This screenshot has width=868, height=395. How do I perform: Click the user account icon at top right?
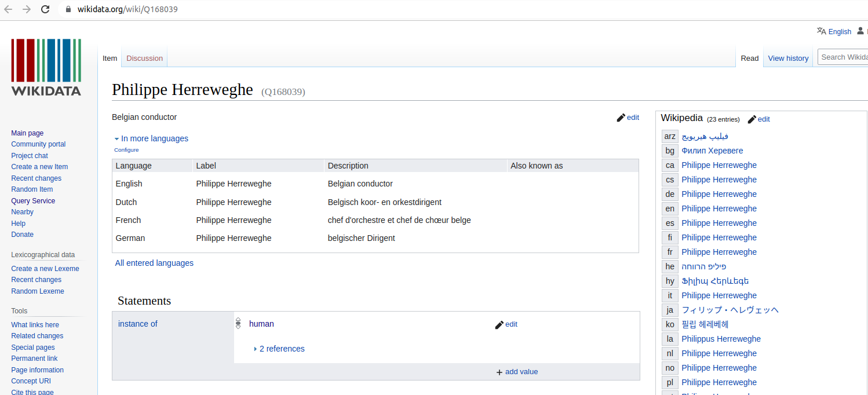tap(860, 31)
